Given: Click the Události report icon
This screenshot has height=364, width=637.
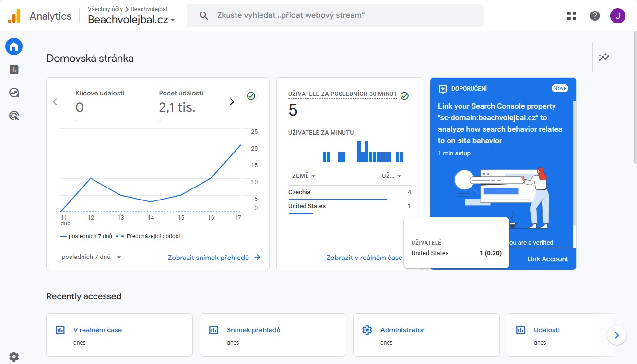Looking at the screenshot, I should [x=520, y=330].
